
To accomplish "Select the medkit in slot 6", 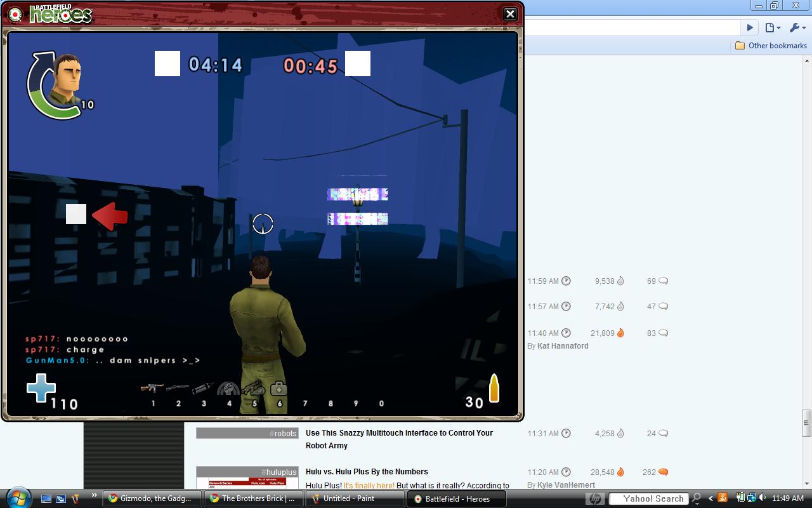I will (278, 388).
